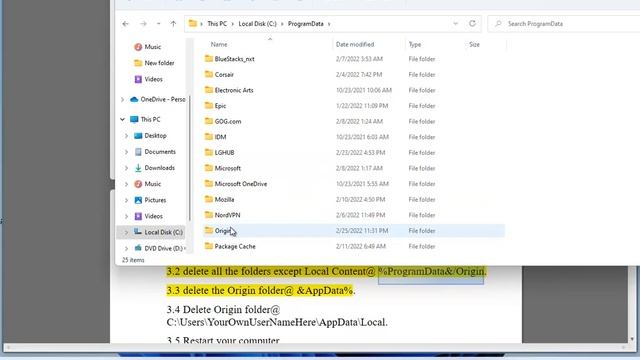Select the Mozilla folder icon
The image size is (640, 360).
click(x=209, y=199)
